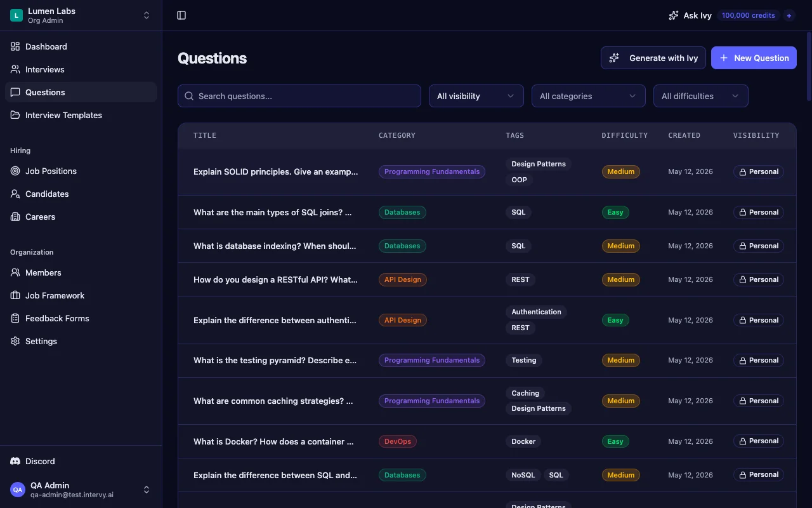
Task: Open the Feedback Forms page
Action: tap(81, 318)
